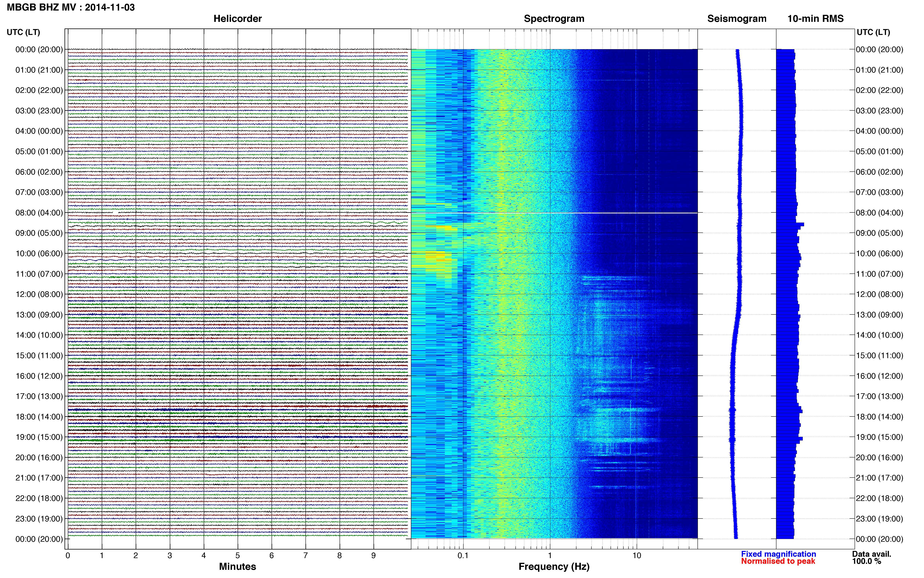
Task: Click the plot title MBGB BHZ MV : 2014-11-03
Action: pos(71,7)
